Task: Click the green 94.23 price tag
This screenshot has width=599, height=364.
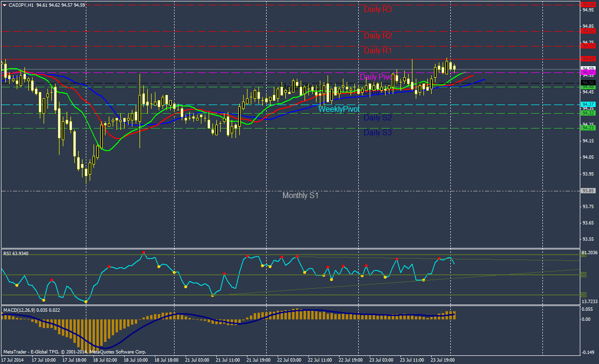Action: coord(588,128)
